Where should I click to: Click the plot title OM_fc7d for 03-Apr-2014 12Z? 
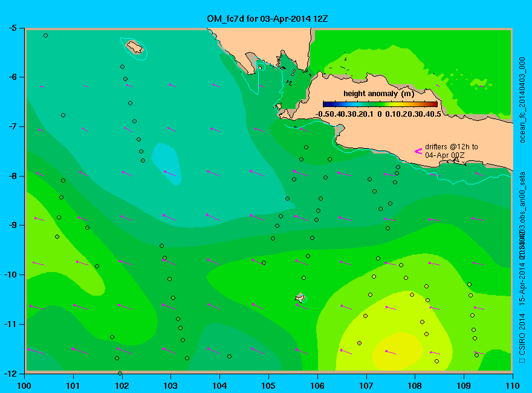click(267, 19)
